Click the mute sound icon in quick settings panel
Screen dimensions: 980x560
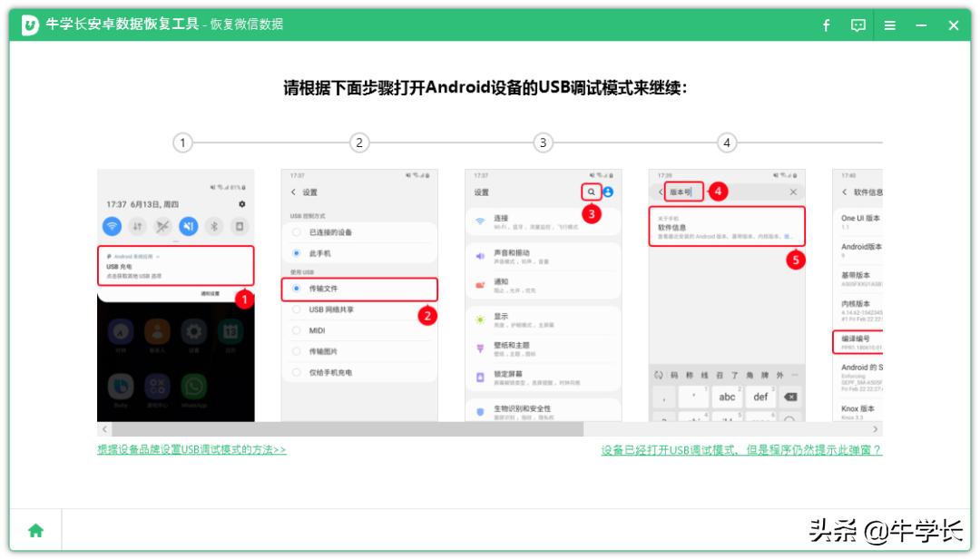[189, 226]
